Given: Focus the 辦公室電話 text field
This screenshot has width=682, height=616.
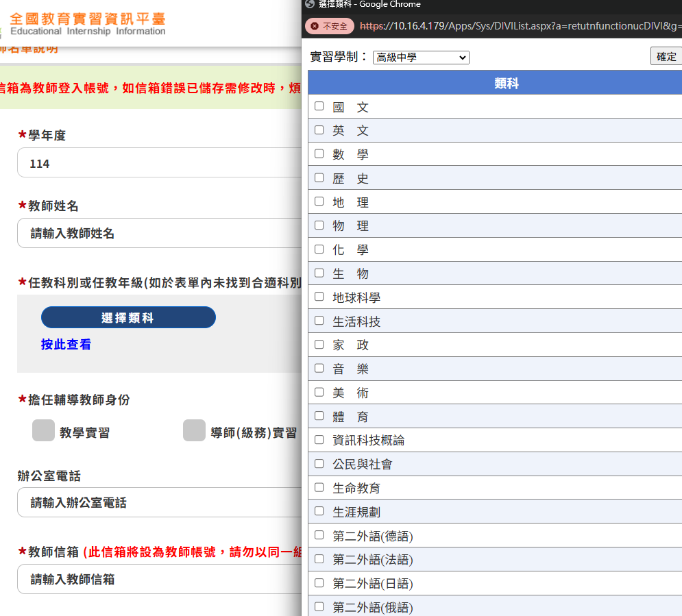Looking at the screenshot, I should tap(159, 502).
